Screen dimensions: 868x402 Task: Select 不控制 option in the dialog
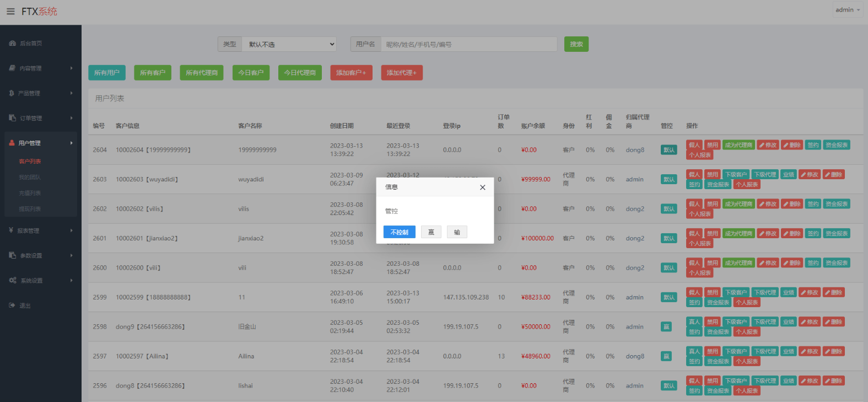(400, 232)
